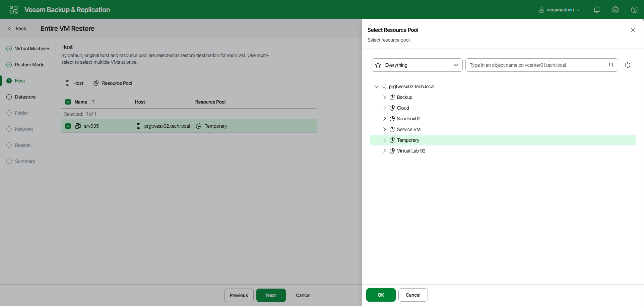The height and width of the screenshot is (306, 644).
Task: Open the Restore Mode wizard step
Action: point(25,65)
